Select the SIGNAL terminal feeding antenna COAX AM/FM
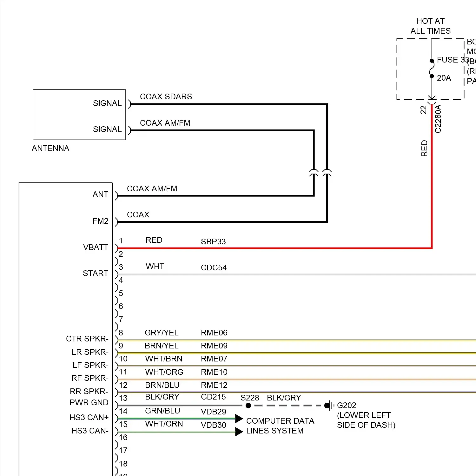Viewport: 476px width, 476px height. click(107, 129)
